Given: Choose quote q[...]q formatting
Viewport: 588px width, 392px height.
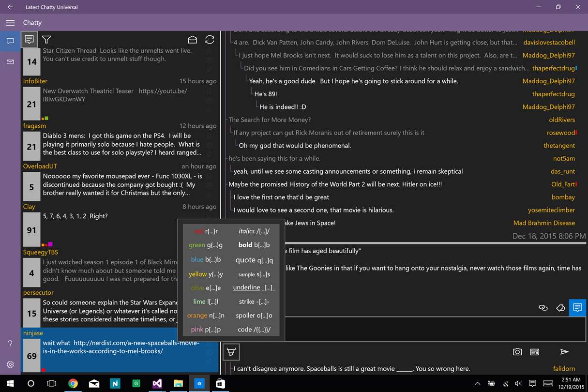Looking at the screenshot, I should pyautogui.click(x=254, y=260).
